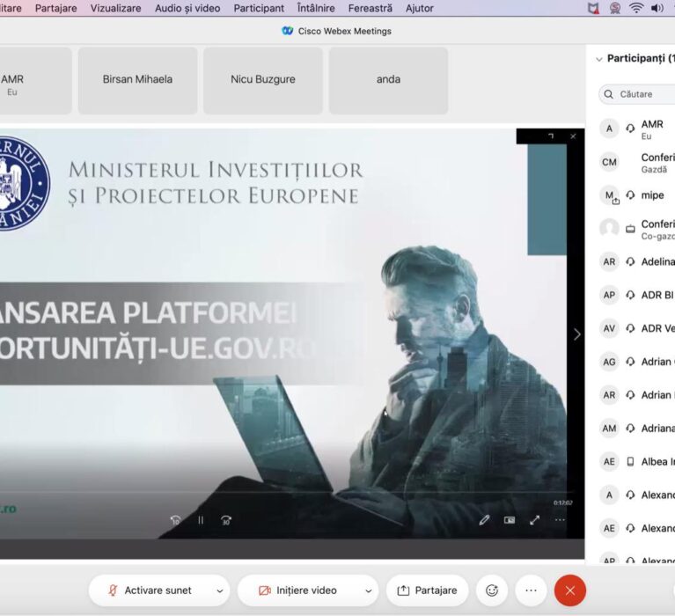
Task: Click the Partajare share button
Action: click(x=427, y=590)
